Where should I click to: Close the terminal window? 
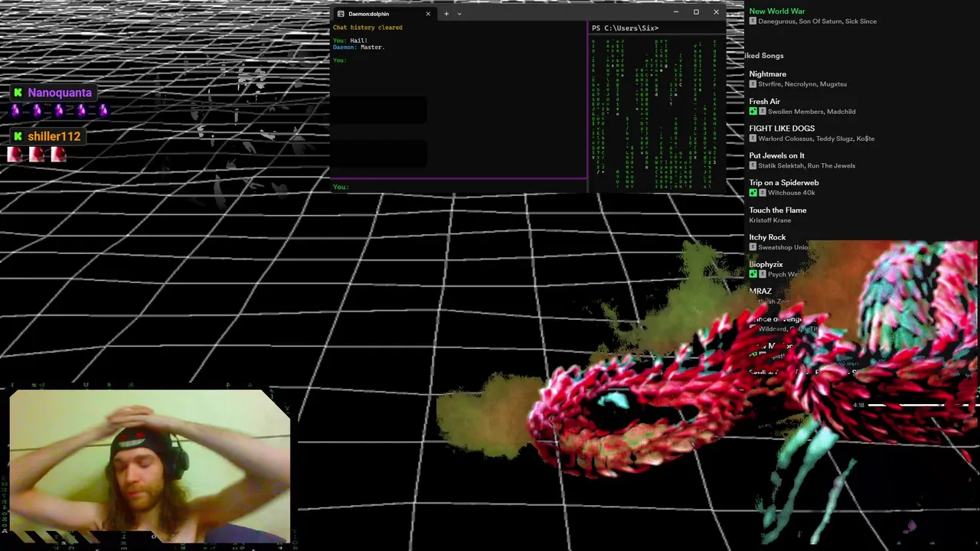pos(716,12)
